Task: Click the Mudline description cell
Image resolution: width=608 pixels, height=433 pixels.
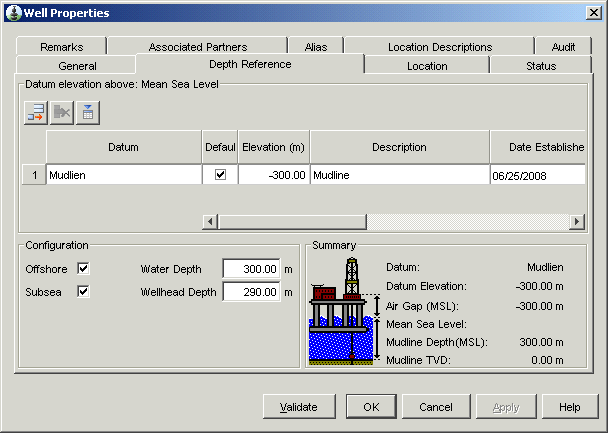Action: 400,175
